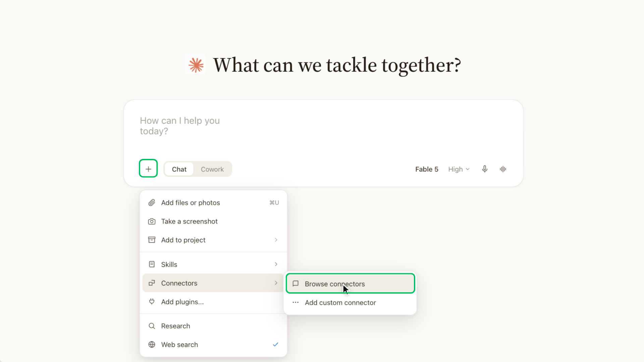Image resolution: width=644 pixels, height=362 pixels.
Task: Start voice mode with waveform icon
Action: click(503, 169)
